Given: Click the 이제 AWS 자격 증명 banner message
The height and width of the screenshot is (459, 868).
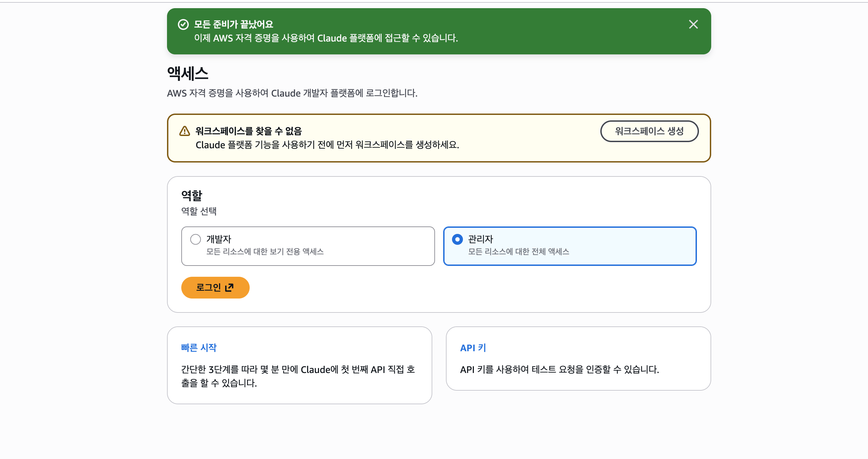Looking at the screenshot, I should [326, 38].
